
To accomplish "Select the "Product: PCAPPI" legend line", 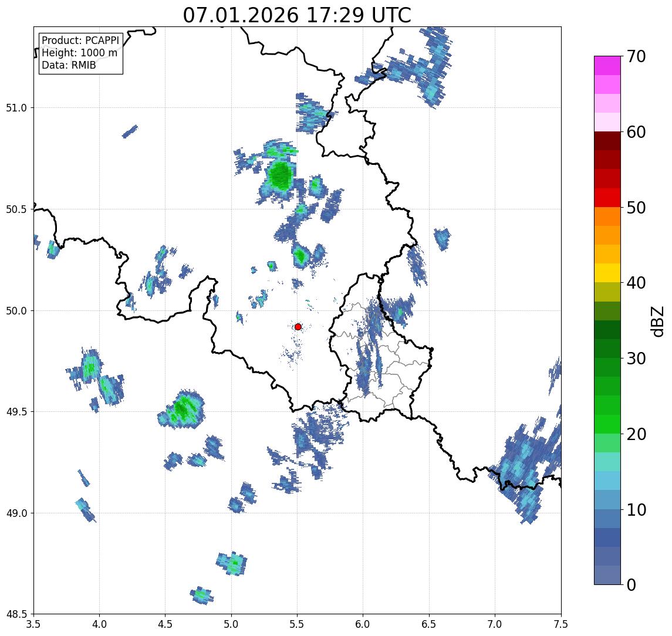I will point(80,40).
